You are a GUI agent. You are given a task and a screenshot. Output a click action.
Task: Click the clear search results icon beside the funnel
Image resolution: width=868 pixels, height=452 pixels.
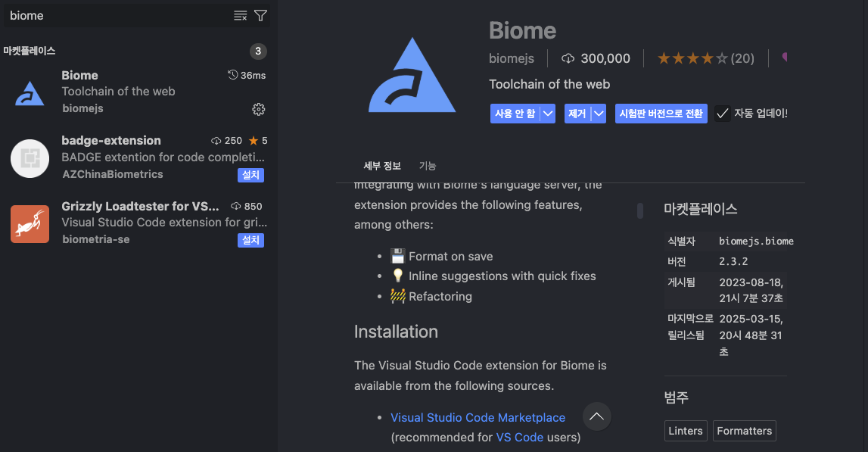[x=240, y=15]
